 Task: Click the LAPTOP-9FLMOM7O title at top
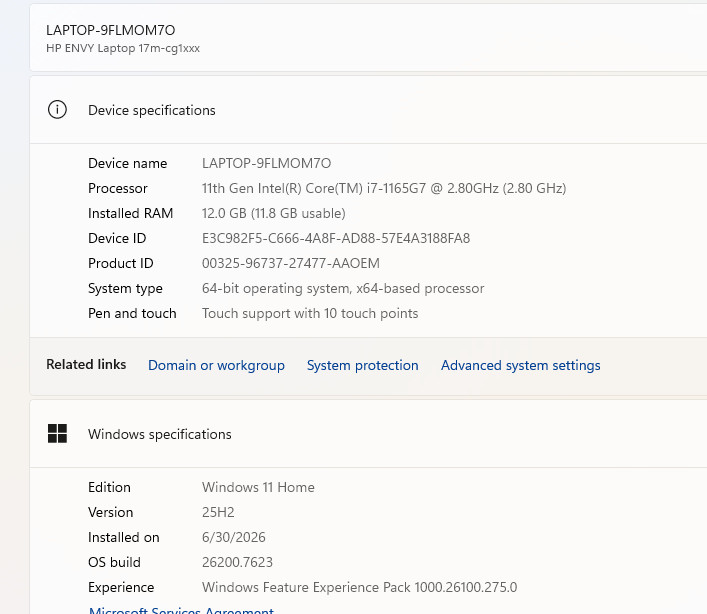coord(110,30)
